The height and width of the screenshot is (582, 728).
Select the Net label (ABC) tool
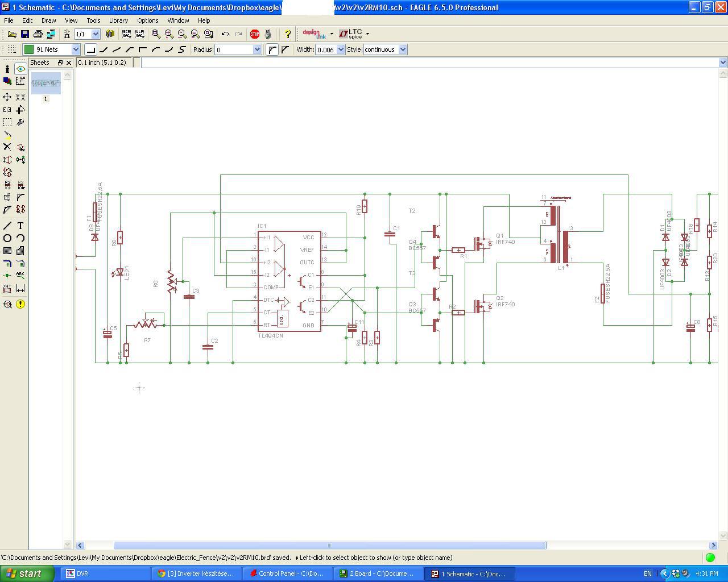pyautogui.click(x=20, y=276)
